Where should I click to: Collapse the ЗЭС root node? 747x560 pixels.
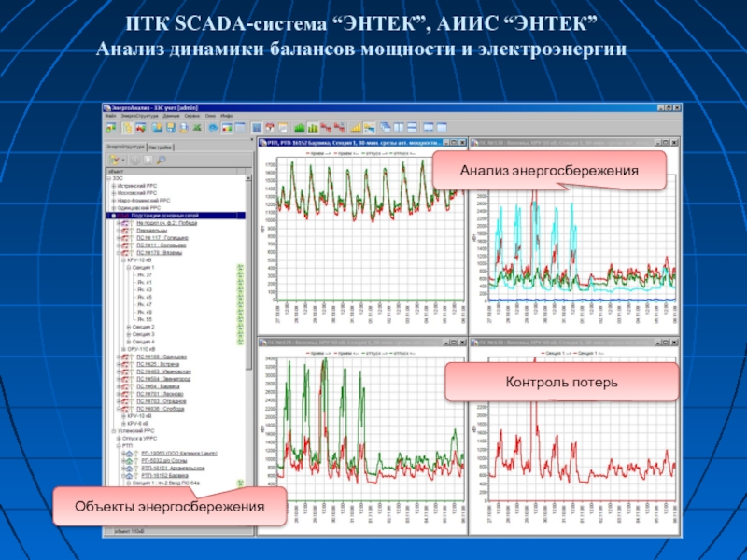coord(108,178)
